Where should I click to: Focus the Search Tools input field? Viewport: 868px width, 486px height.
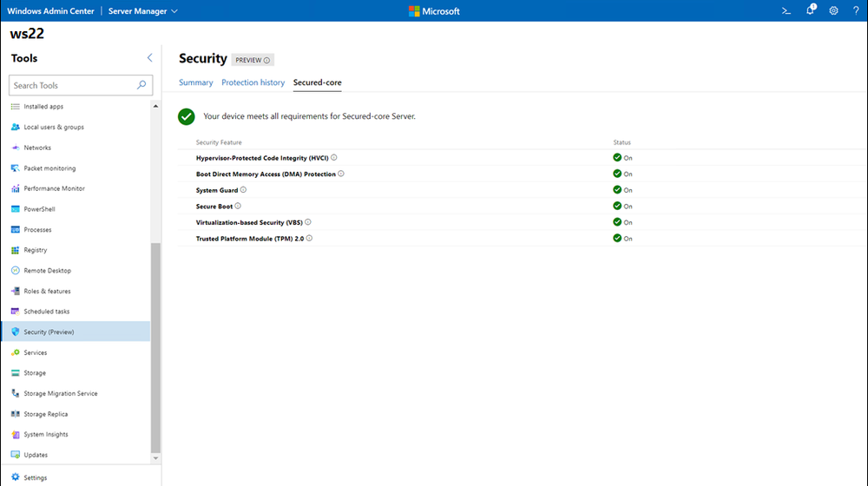click(x=81, y=85)
